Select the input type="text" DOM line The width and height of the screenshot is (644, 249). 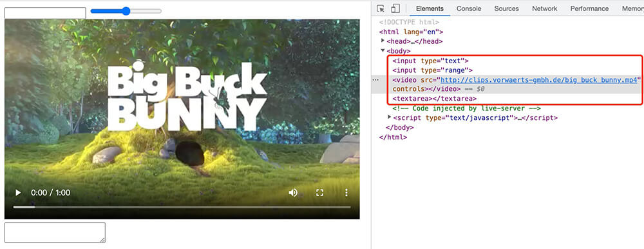[x=430, y=61]
